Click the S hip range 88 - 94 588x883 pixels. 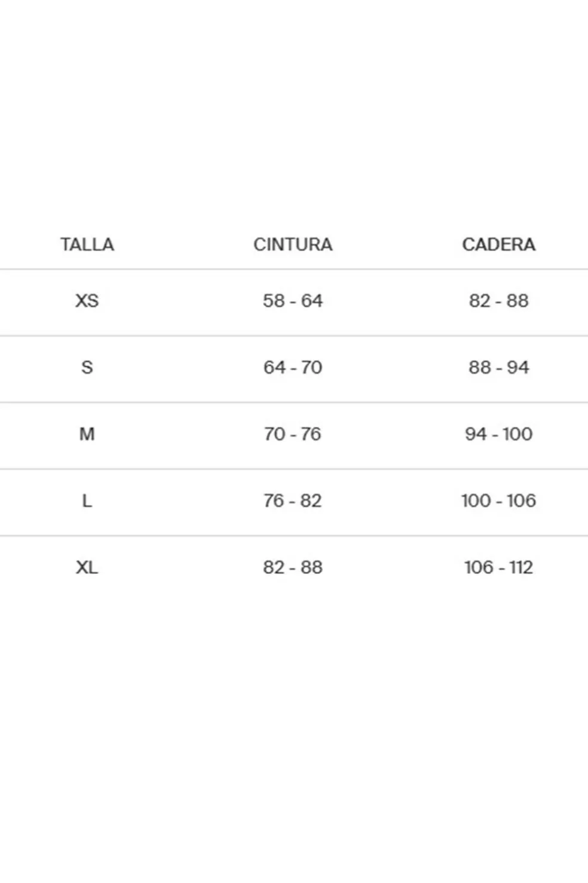click(498, 367)
